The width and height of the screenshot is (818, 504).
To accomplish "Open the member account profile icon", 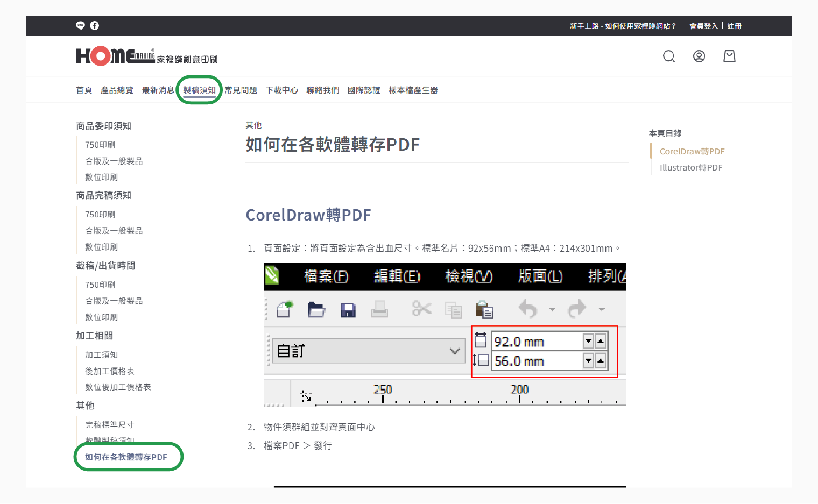I will [699, 56].
